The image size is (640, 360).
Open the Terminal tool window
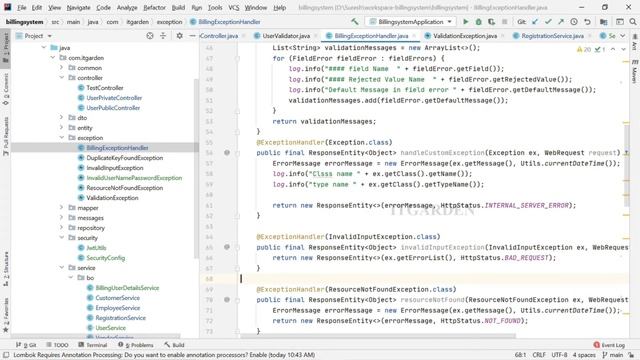(x=93, y=345)
